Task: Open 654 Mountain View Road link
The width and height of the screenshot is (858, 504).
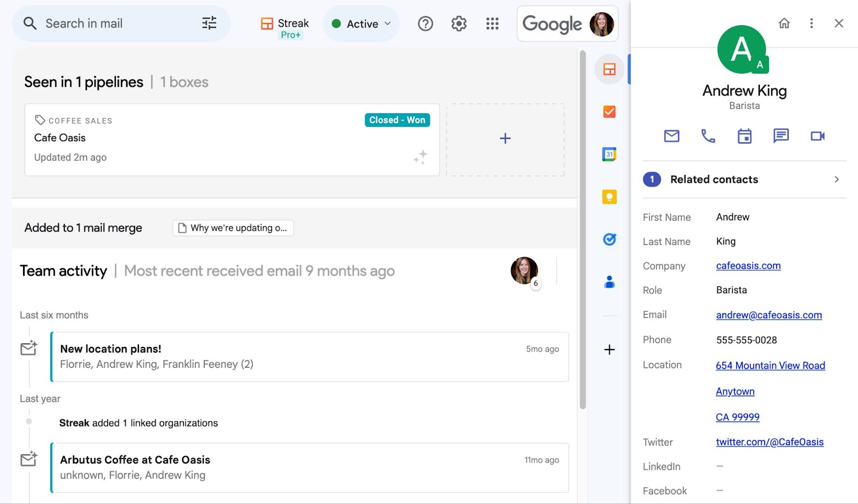Action: click(770, 366)
